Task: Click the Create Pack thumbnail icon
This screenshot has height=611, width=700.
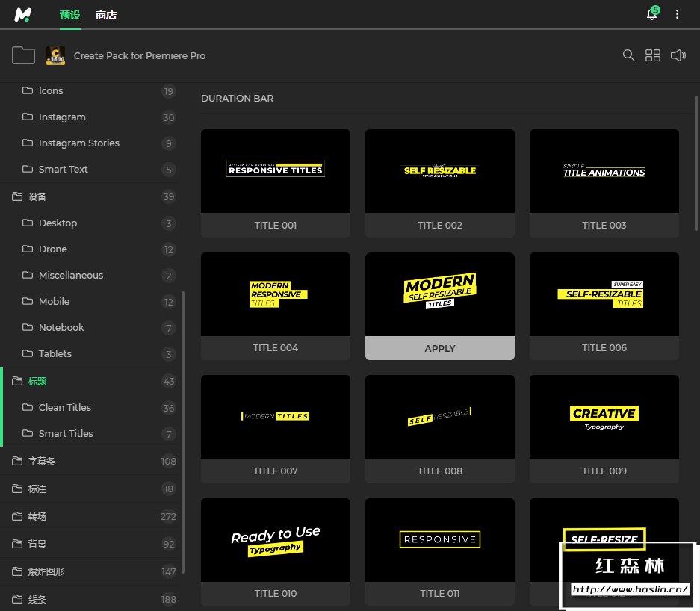Action: [x=55, y=55]
